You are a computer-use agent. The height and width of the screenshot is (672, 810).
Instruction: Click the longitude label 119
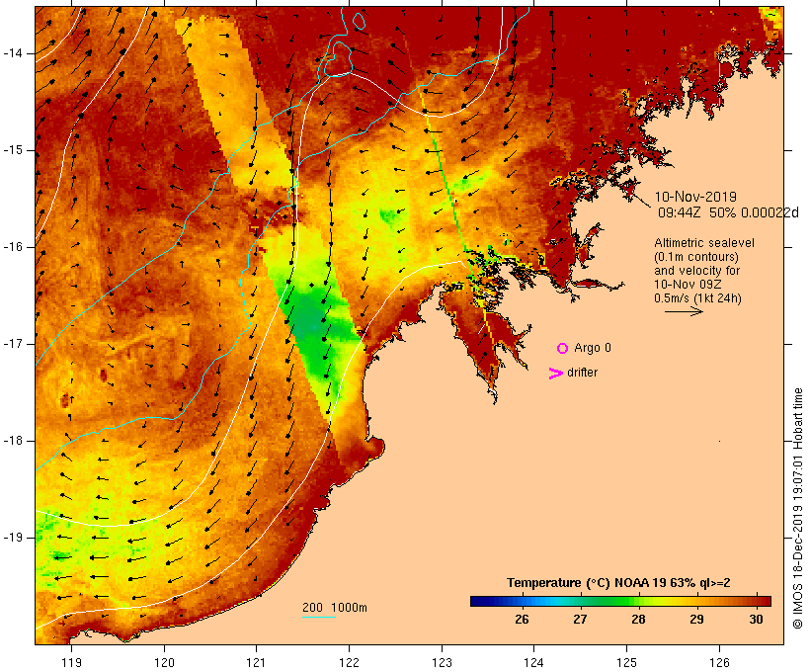[72, 662]
